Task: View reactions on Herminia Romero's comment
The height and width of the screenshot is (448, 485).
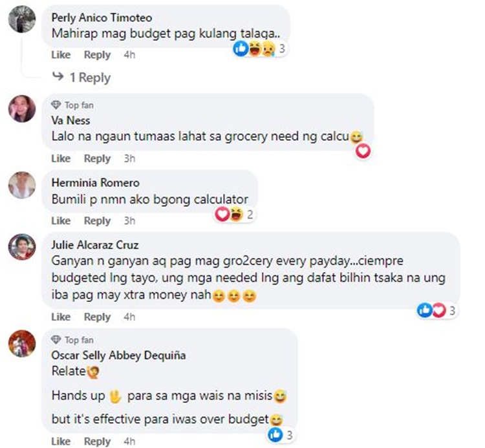Action: (234, 214)
